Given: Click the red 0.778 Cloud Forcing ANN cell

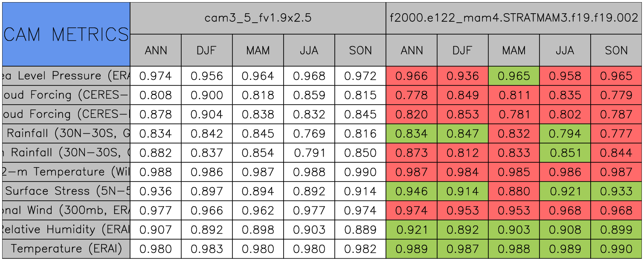Looking at the screenshot, I should coord(411,95).
